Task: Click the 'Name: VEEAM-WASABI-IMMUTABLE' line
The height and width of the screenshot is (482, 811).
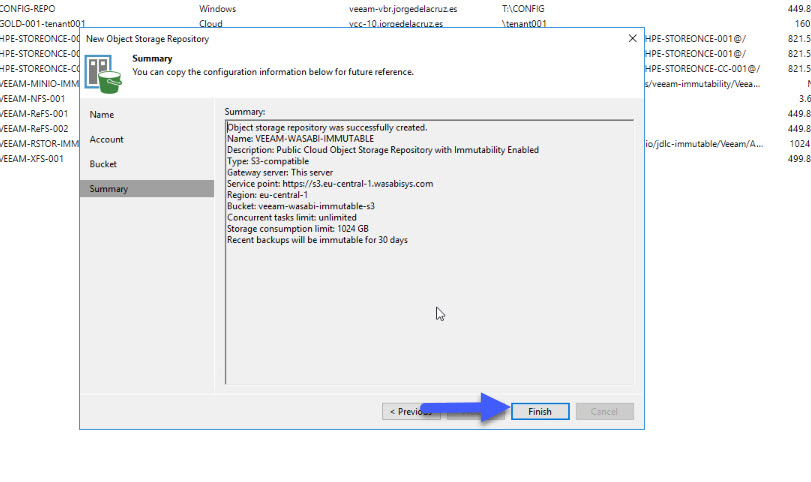Action: tap(301, 139)
